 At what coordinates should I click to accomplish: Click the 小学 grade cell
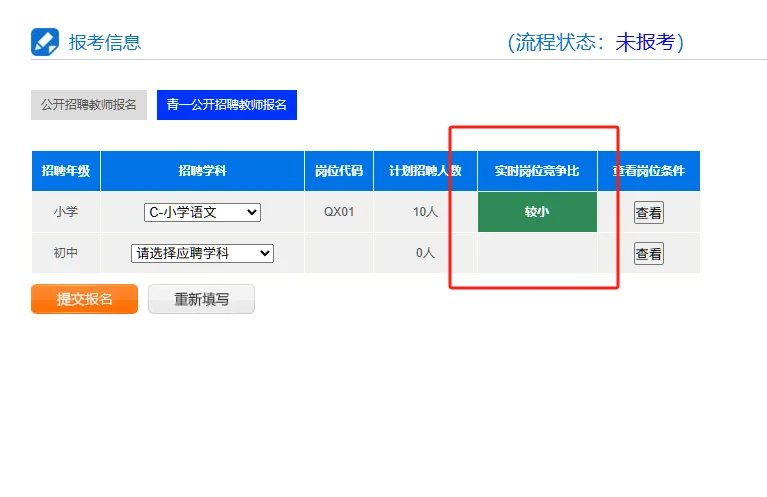coord(66,212)
